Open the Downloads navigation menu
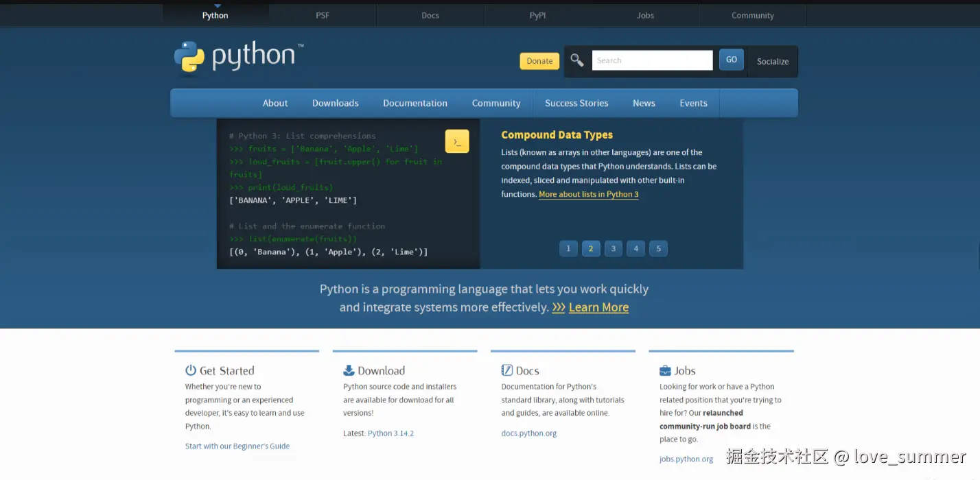The height and width of the screenshot is (480, 980). tap(335, 103)
